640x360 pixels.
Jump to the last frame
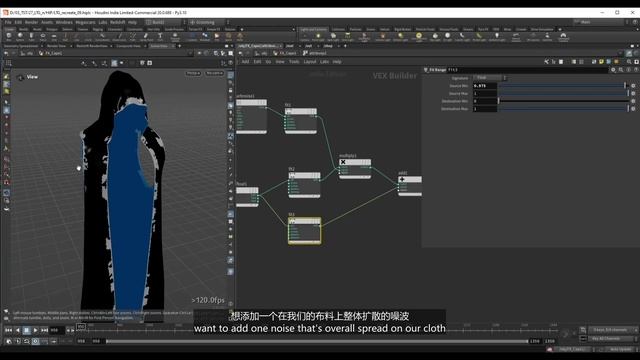point(44,330)
